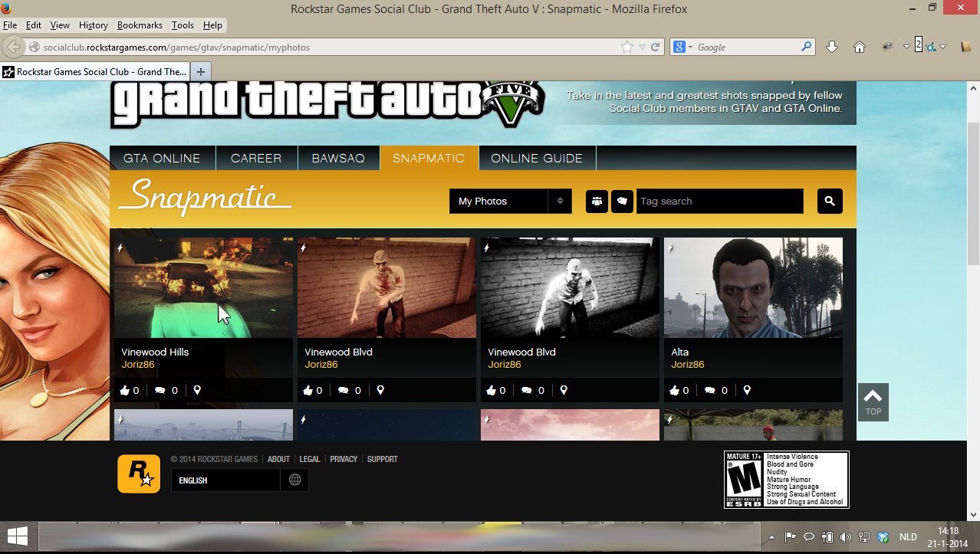Open the Firefox Bookmarks menu
980x554 pixels.
pos(140,25)
